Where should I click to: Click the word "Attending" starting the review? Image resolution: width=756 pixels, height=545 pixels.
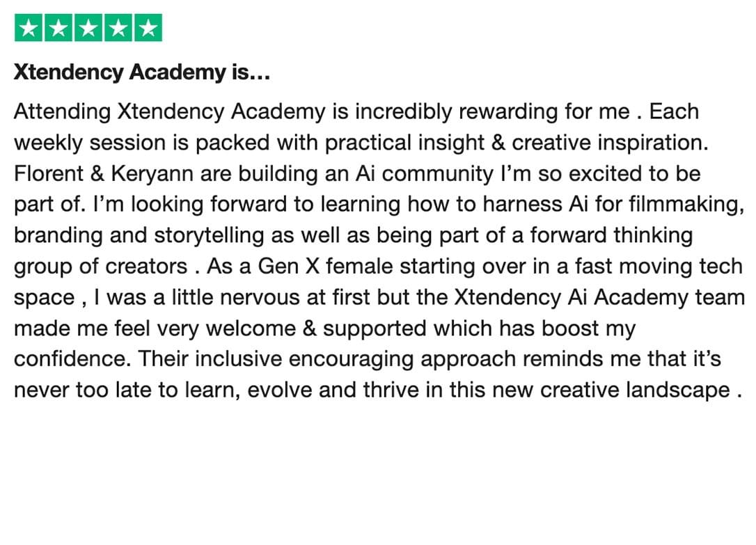[63, 112]
